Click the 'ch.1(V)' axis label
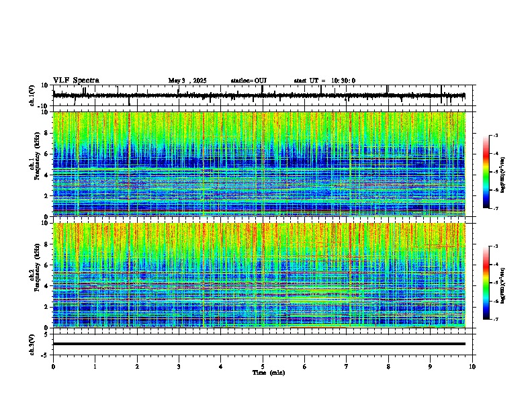 (32, 95)
